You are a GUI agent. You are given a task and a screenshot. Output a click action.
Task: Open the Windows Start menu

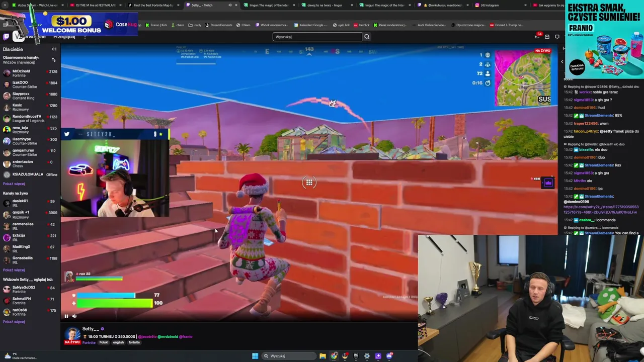click(255, 356)
